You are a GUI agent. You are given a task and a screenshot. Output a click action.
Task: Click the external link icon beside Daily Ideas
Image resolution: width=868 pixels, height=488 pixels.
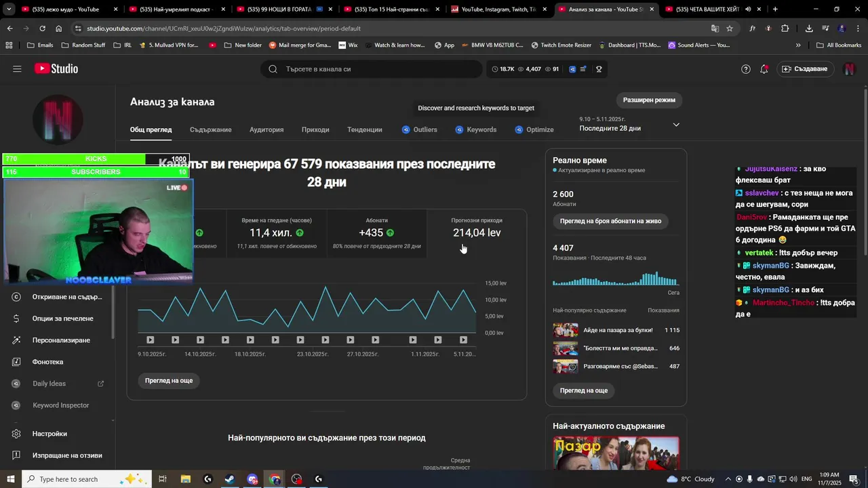click(x=100, y=384)
